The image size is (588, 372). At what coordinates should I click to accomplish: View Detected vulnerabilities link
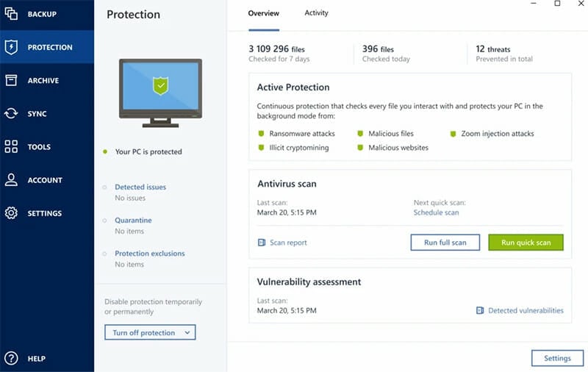526,310
